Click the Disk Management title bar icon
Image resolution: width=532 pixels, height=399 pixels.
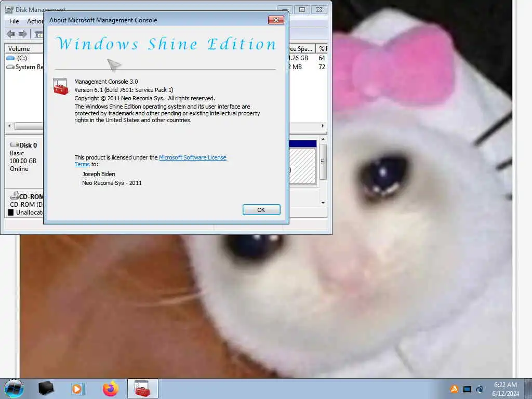(x=9, y=10)
